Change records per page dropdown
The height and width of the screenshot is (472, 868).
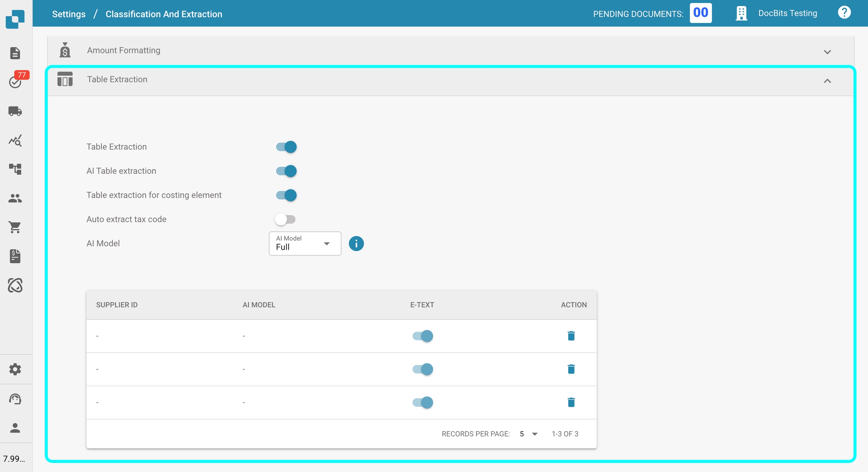[529, 434]
